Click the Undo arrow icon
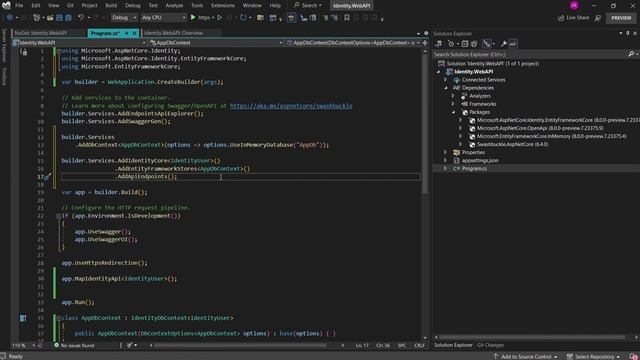Image resolution: width=640 pixels, height=360 pixels. point(81,18)
